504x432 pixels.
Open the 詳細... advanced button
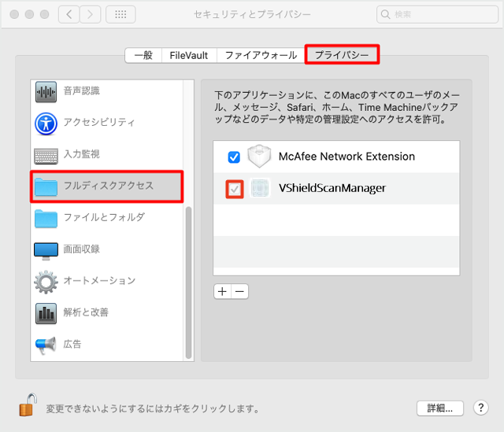tap(440, 408)
